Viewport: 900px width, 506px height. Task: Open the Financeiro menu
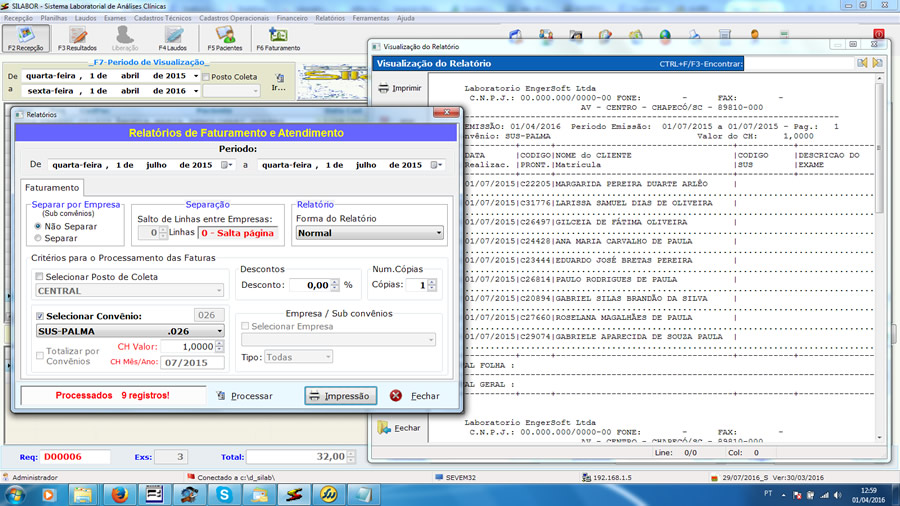[x=292, y=18]
